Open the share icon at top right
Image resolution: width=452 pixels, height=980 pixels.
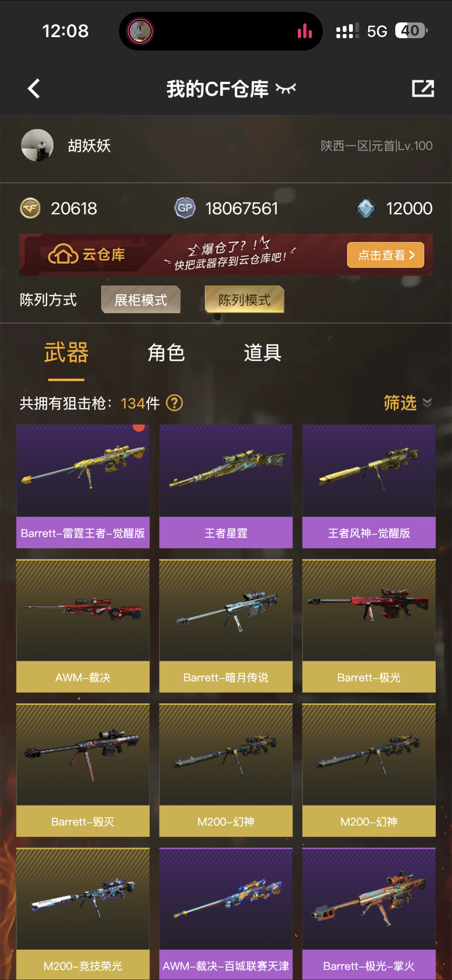pyautogui.click(x=423, y=89)
